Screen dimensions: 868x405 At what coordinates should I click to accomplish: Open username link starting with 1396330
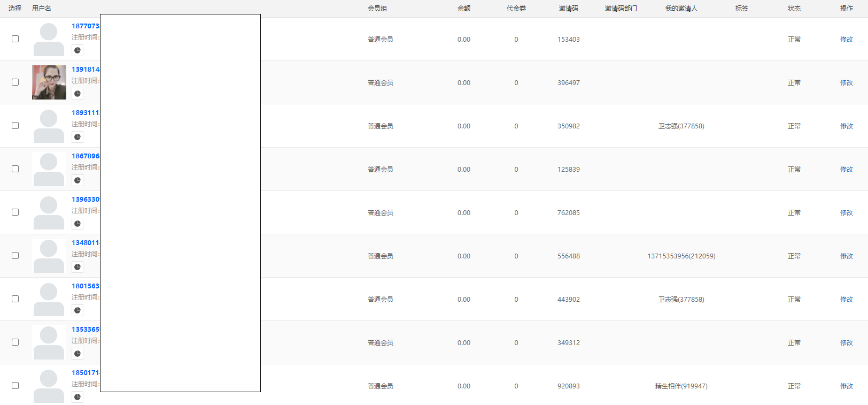tap(86, 200)
